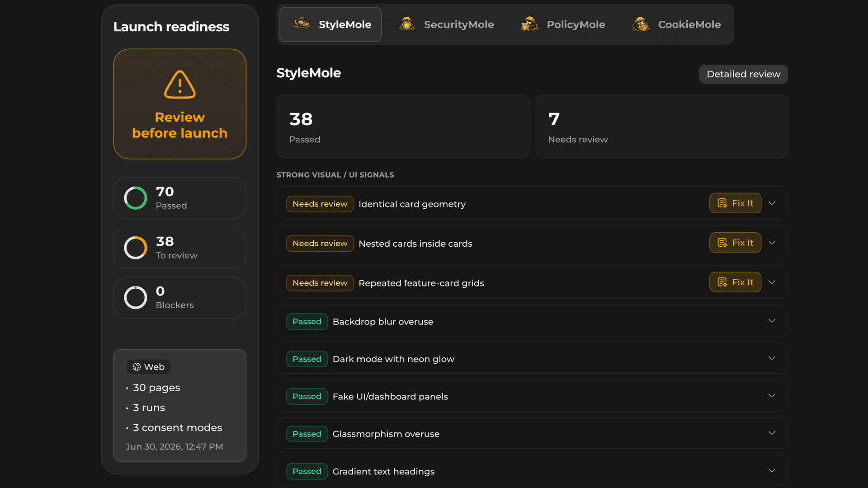Screen dimensions: 868x488
Task: Click the Fake UI/dashboard panels title
Action: [x=390, y=397]
